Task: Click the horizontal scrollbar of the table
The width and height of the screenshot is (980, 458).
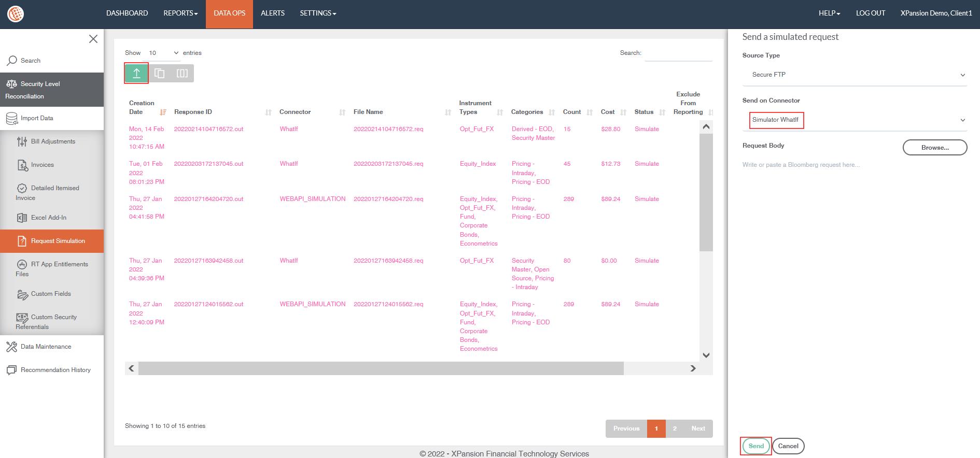Action: click(381, 368)
